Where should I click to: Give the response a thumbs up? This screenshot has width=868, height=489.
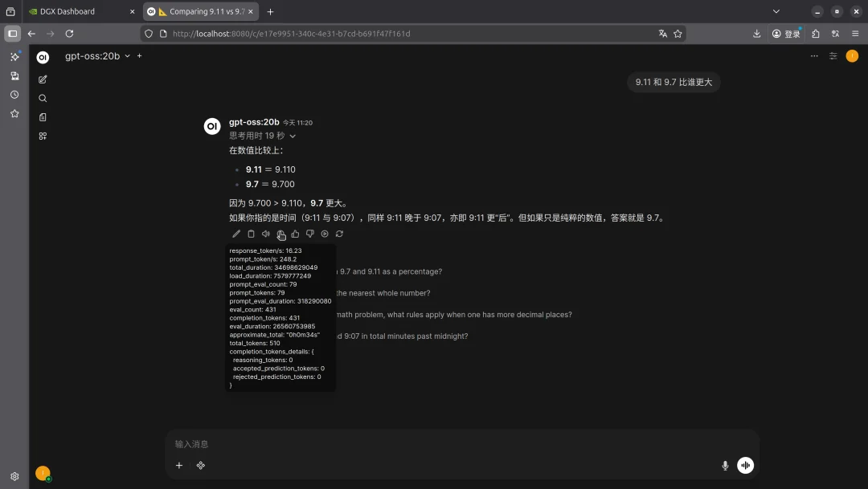tap(295, 234)
